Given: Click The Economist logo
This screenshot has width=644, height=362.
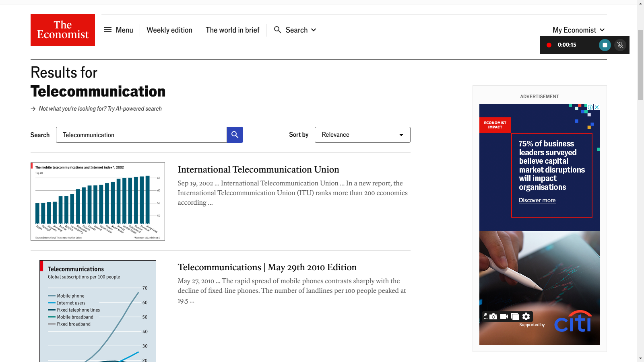Looking at the screenshot, I should pos(63,30).
